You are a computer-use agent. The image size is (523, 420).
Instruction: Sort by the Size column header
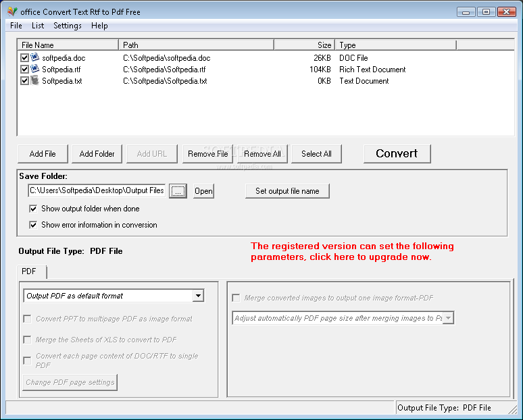coord(305,45)
